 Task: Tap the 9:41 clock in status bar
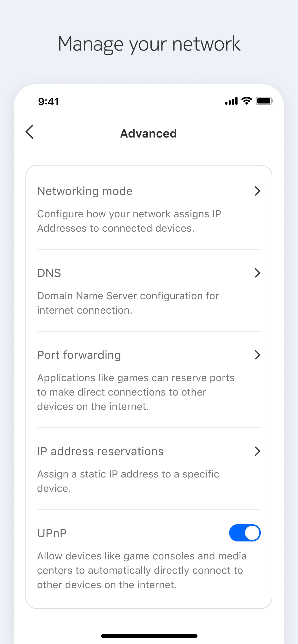48,102
